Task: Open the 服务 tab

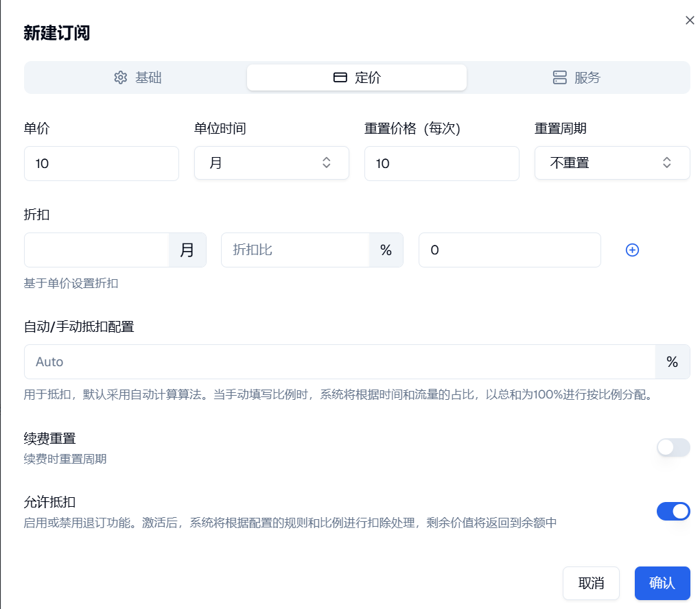Action: pos(576,77)
